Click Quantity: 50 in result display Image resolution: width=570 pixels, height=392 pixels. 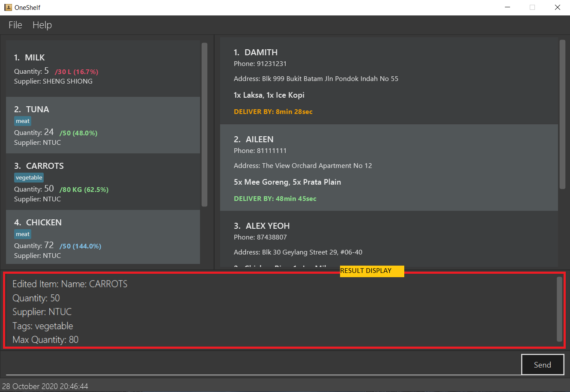[36, 298]
